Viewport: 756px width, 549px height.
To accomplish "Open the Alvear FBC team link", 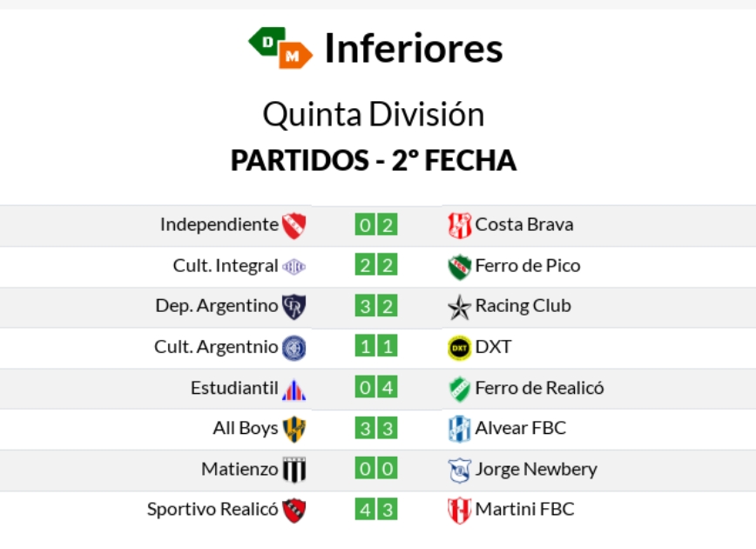I will [x=520, y=428].
